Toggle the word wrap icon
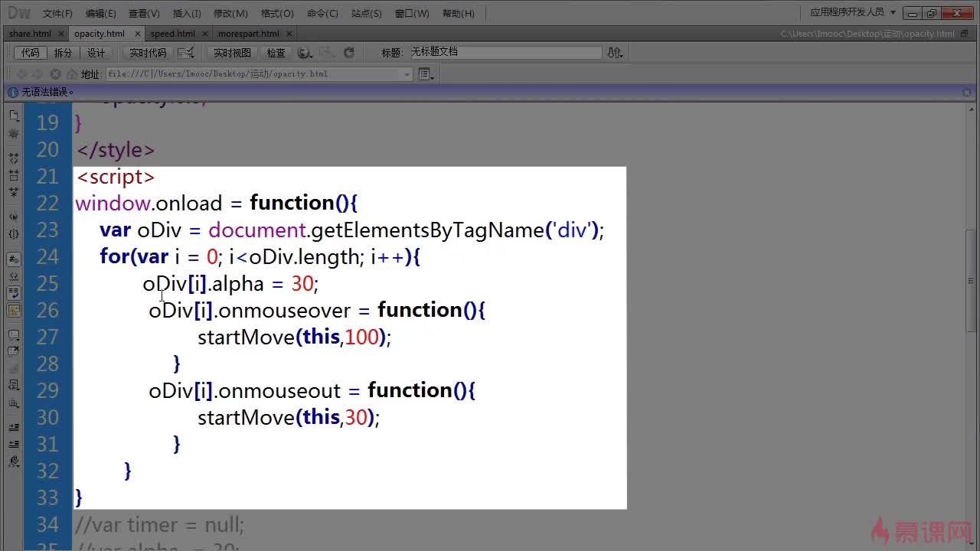 (14, 293)
